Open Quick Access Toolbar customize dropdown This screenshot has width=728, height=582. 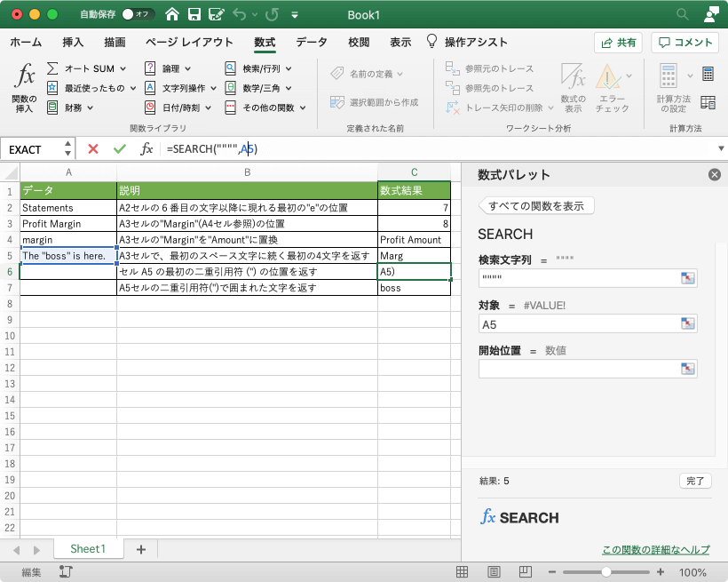point(295,15)
